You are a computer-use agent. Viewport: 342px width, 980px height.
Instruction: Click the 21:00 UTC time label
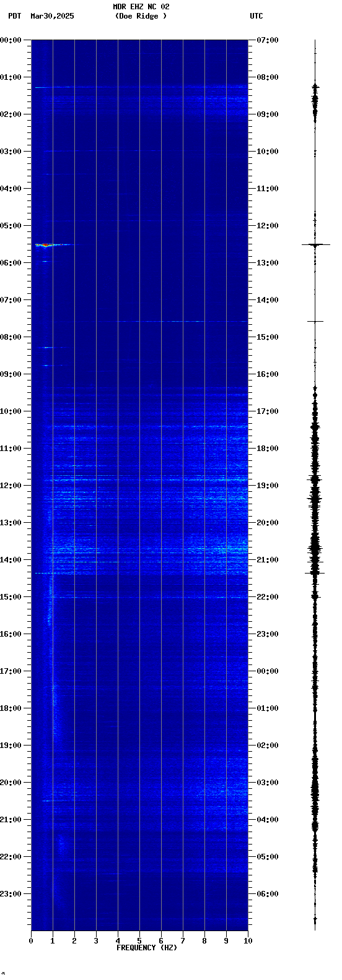pos(268,560)
